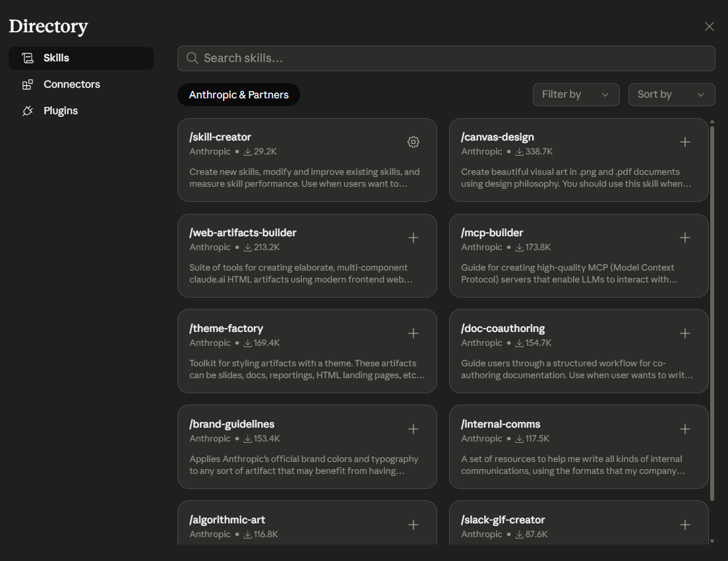
Task: Add the doc-coauthoring skill
Action: pos(685,333)
